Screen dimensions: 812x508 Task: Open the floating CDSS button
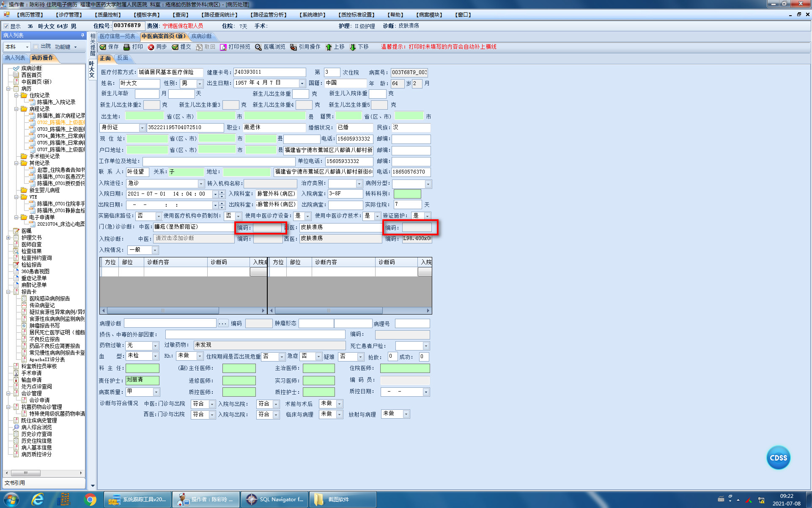pos(778,458)
